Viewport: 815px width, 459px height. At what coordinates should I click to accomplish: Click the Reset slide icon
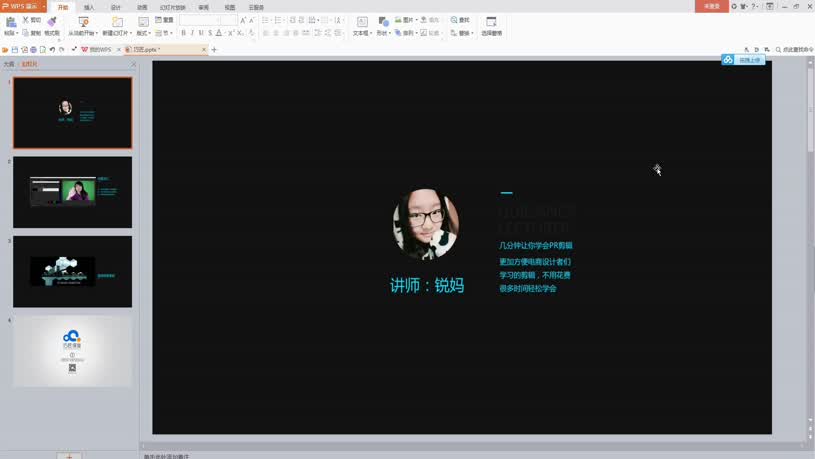pyautogui.click(x=159, y=20)
